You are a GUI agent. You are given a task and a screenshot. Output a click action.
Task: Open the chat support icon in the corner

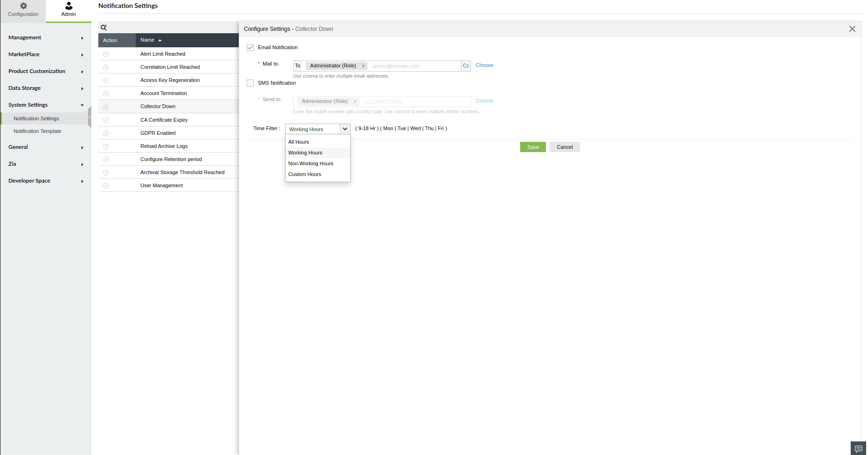[x=858, y=448]
